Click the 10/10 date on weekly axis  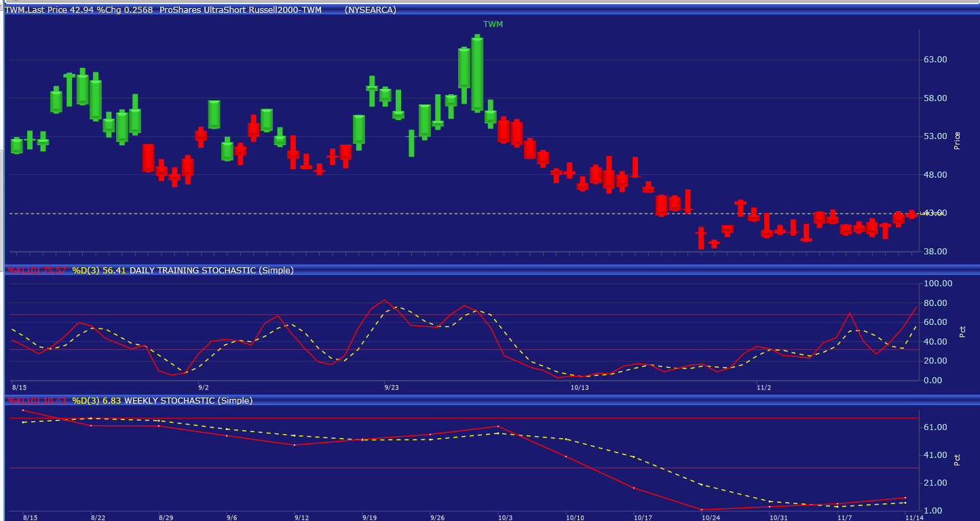575,517
